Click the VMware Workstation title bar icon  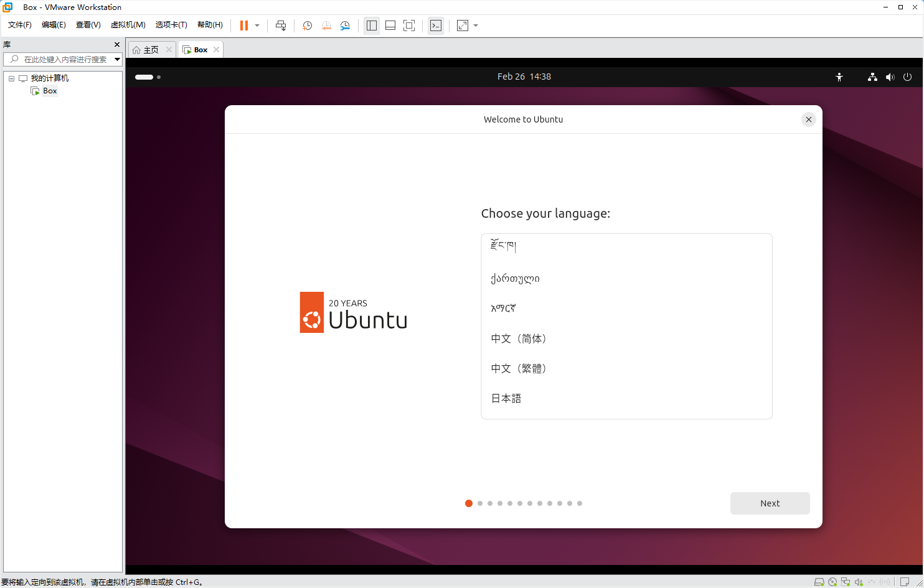[8, 7]
